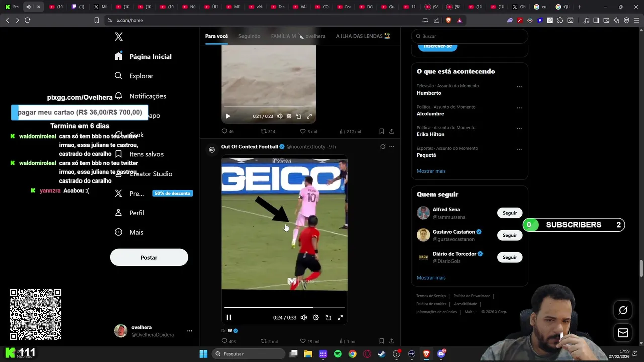Follow Diário de Torcedor

(x=510, y=257)
